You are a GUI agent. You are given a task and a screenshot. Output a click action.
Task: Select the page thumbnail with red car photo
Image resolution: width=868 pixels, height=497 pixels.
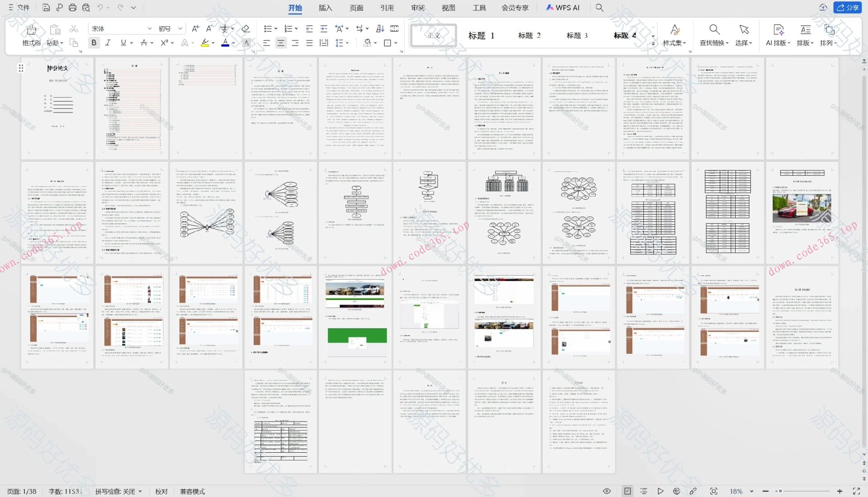(x=802, y=212)
